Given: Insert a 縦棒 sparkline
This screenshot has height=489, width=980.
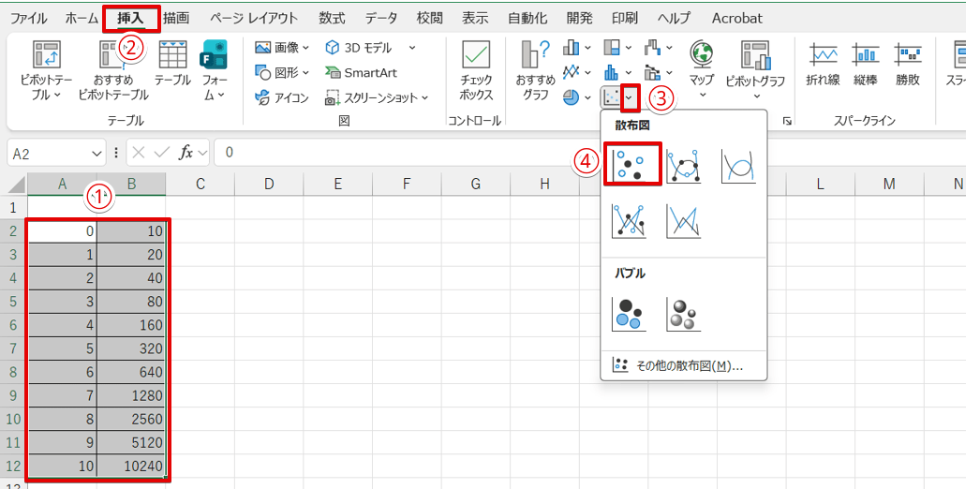Looking at the screenshot, I should click(x=866, y=65).
